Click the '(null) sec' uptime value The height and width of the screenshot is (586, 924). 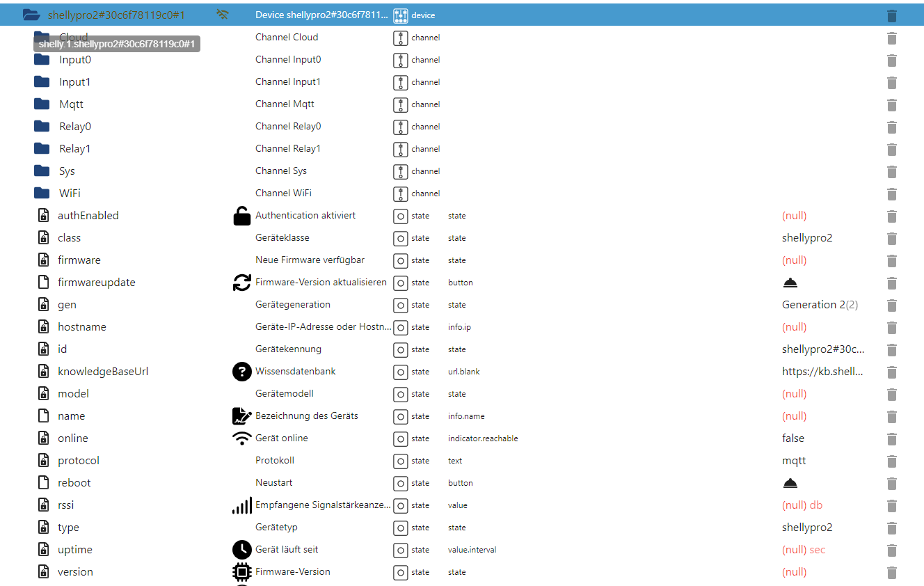(804, 550)
